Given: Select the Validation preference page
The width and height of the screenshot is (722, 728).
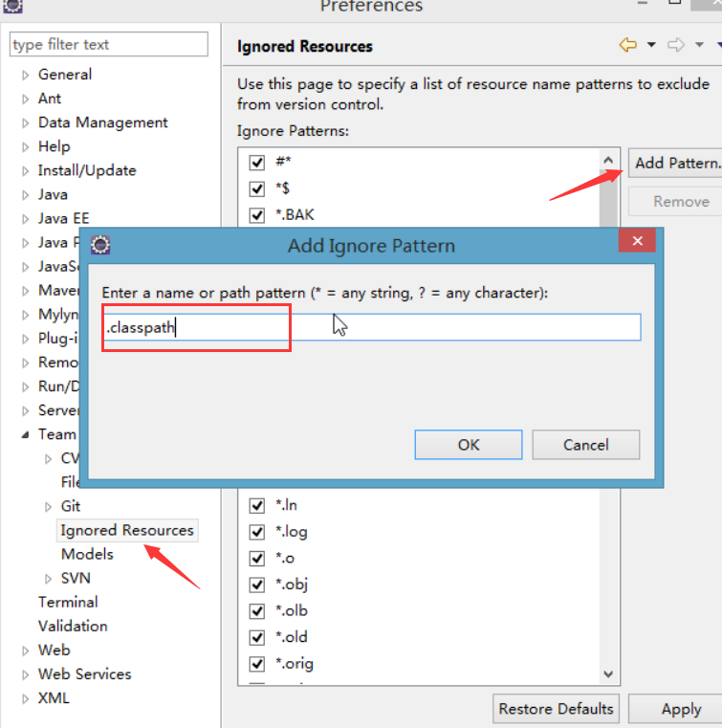Looking at the screenshot, I should click(x=73, y=627).
